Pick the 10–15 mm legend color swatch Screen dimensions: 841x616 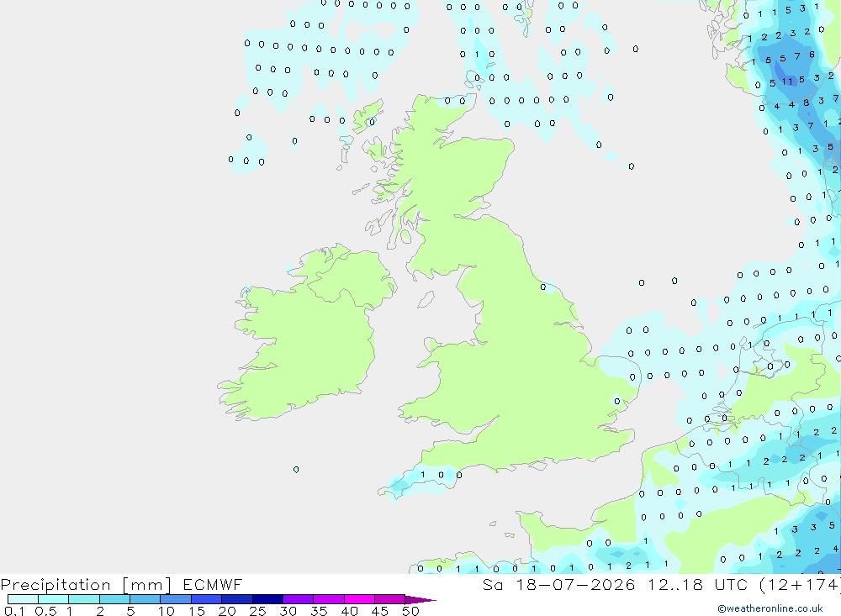pos(176,599)
